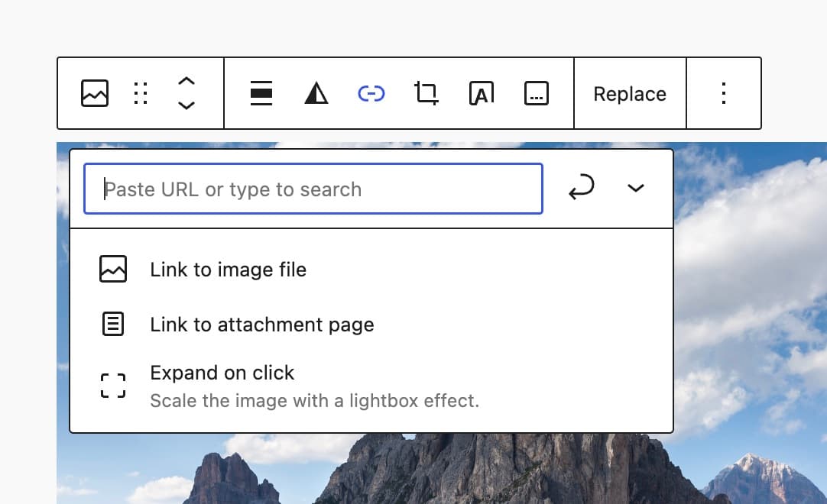Click the Replace button
The width and height of the screenshot is (827, 504).
(x=629, y=93)
